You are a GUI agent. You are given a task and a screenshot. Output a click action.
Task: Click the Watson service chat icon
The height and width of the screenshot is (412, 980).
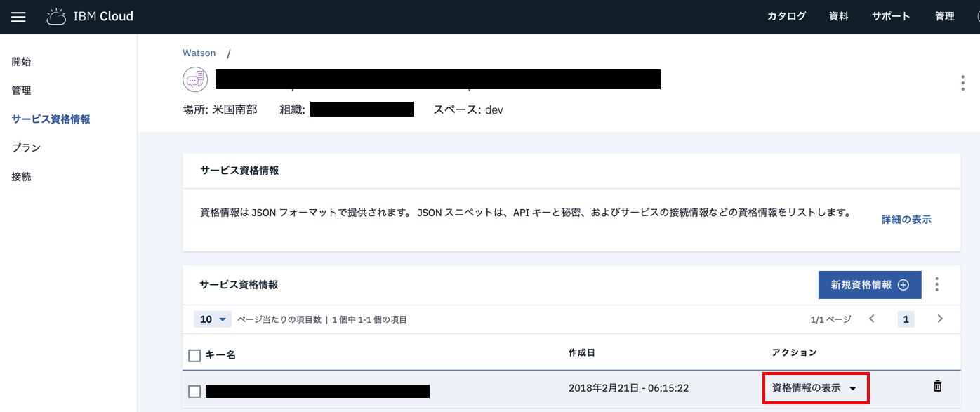click(195, 79)
